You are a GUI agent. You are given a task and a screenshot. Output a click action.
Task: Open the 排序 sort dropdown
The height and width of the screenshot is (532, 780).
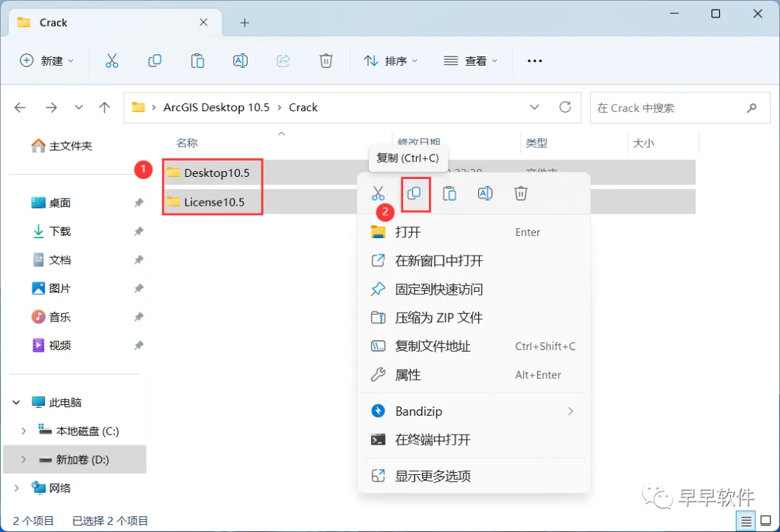[x=391, y=61]
